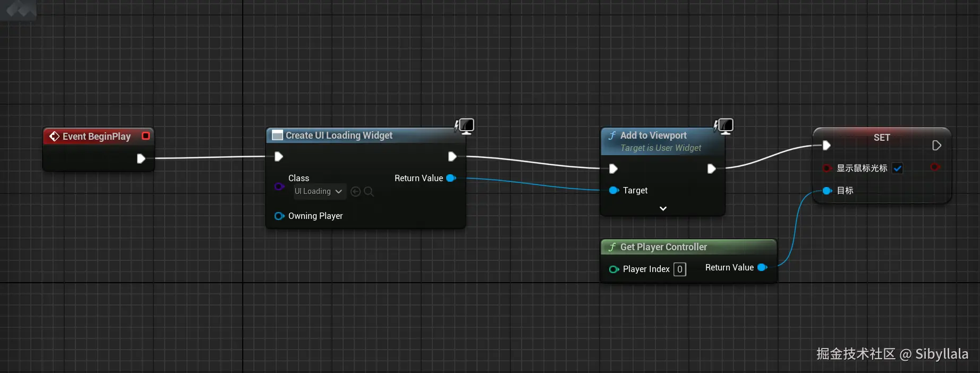Click Create UI Loading Widget input exec pin
Image resolution: width=980 pixels, height=373 pixels.
[x=278, y=156]
